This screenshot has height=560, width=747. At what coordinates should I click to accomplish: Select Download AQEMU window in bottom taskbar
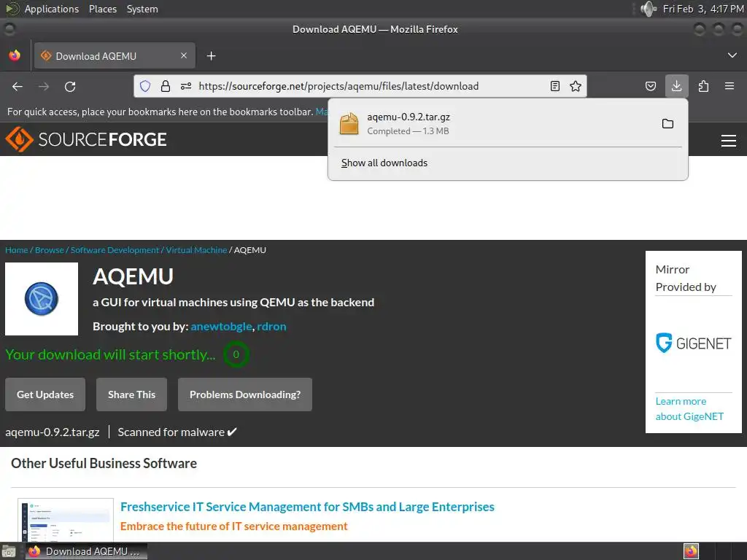[x=86, y=551]
